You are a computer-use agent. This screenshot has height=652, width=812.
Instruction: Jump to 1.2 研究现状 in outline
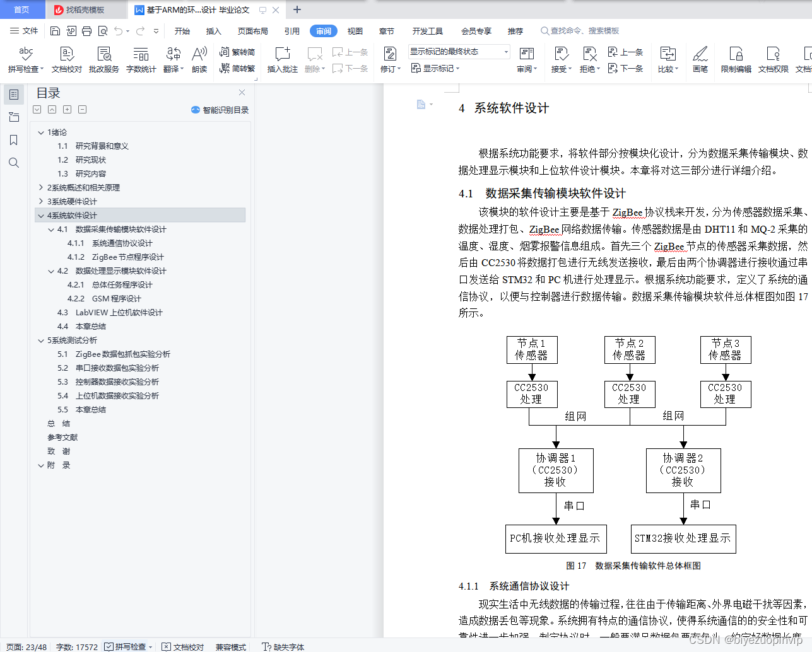81,160
